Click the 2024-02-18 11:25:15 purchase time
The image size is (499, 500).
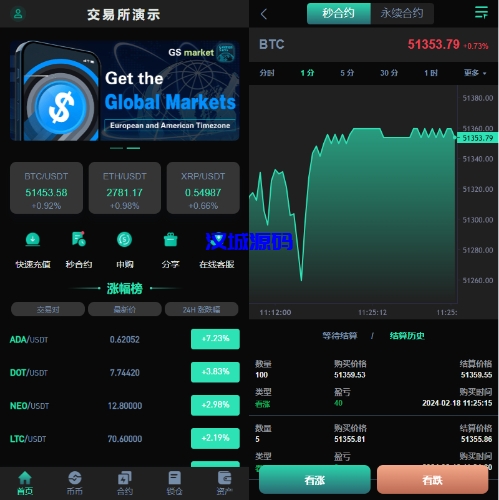[457, 403]
